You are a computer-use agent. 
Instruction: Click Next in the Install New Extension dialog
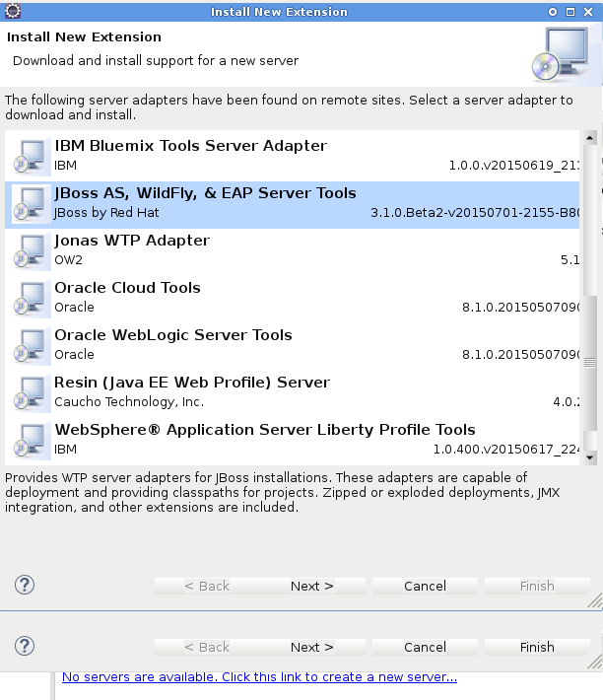point(311,587)
